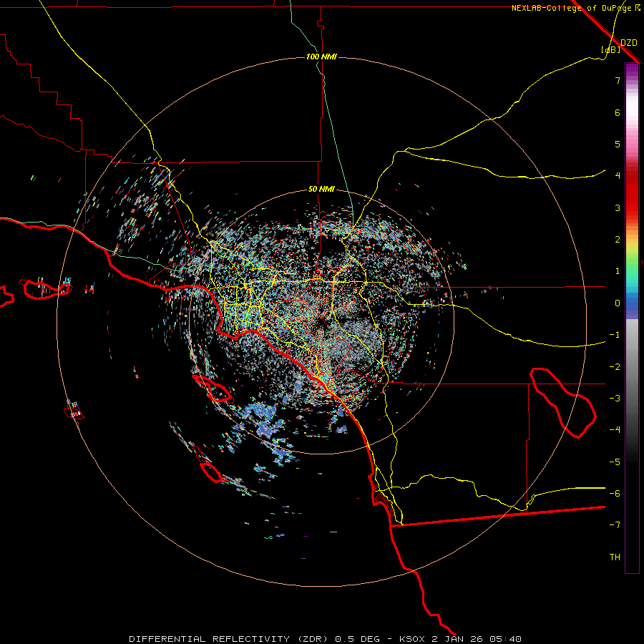The image size is (644, 644).
Task: Click the TH threshold label on scale
Action: click(x=615, y=557)
